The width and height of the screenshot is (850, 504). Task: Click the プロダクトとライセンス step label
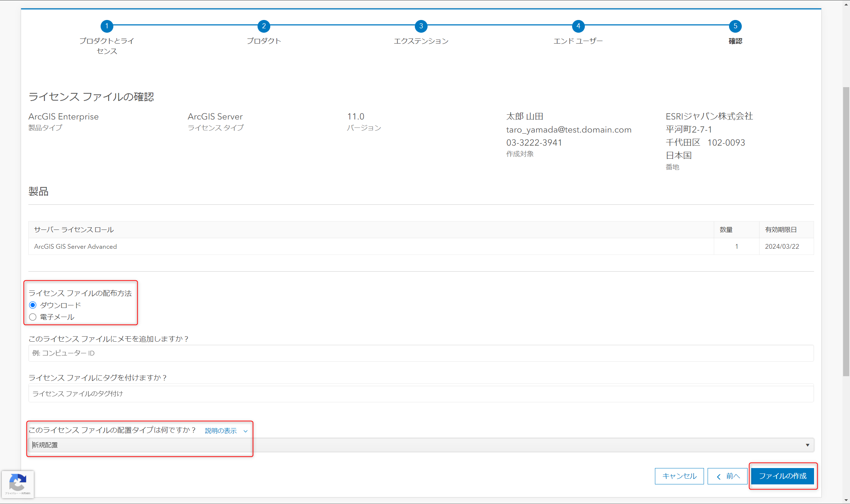[107, 46]
